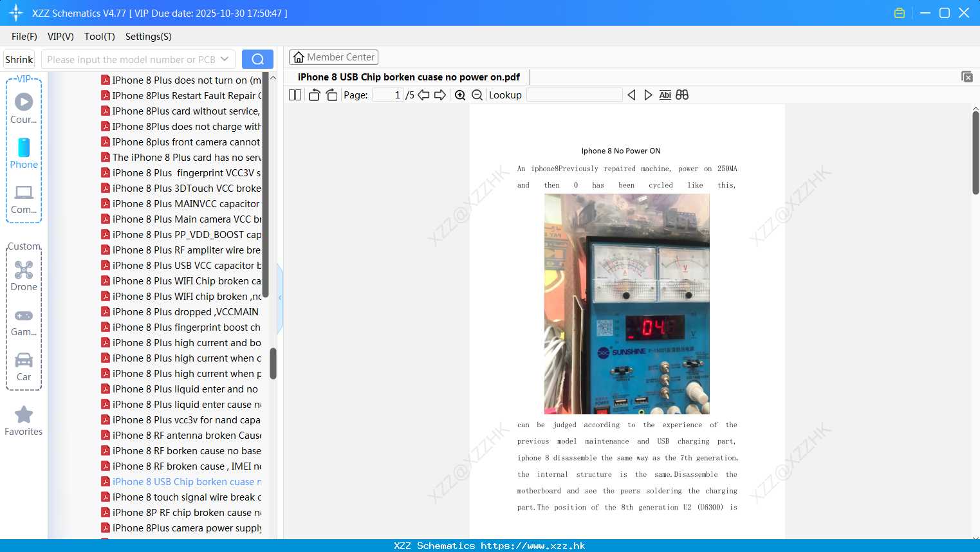
Task: Open the model number dropdown arrow
Action: (225, 59)
